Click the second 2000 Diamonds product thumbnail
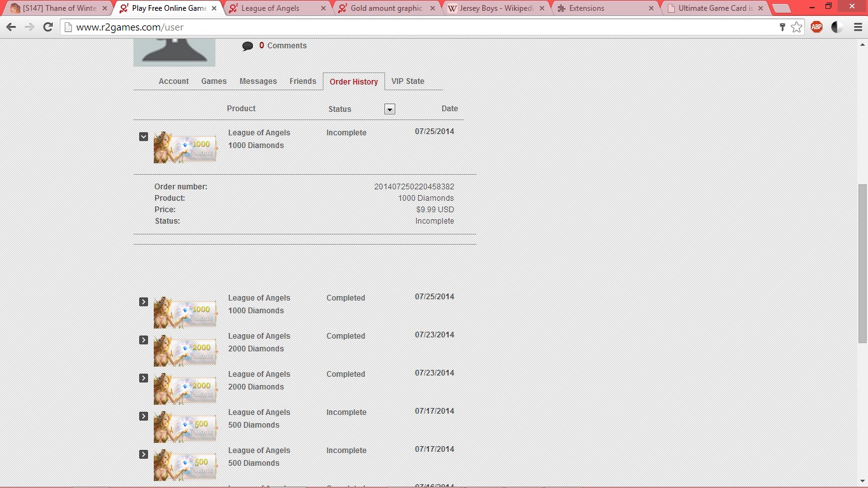This screenshot has height=488, width=868. pos(185,389)
